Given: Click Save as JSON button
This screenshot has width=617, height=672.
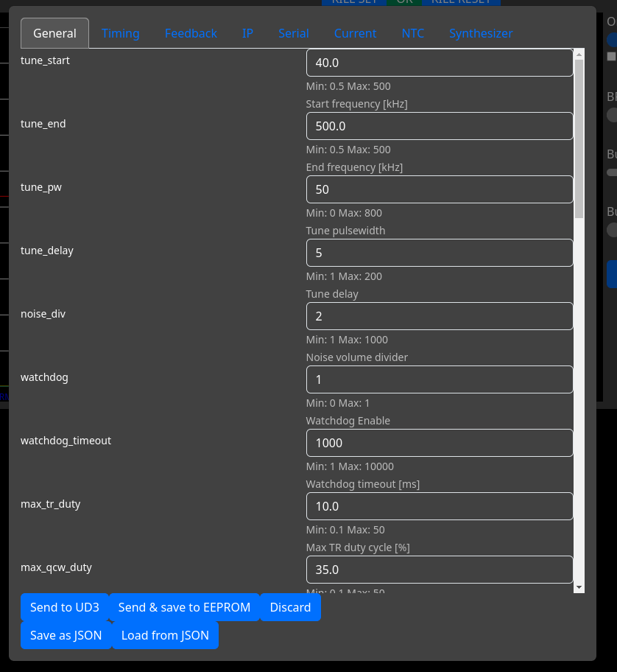Looking at the screenshot, I should [x=66, y=635].
